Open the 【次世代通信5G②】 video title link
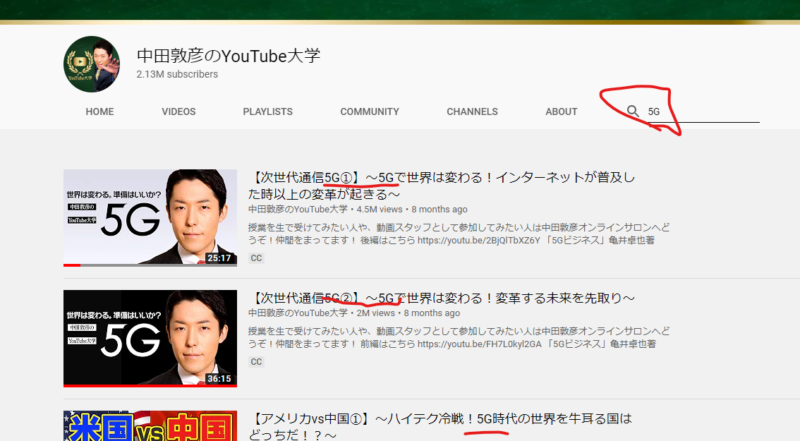This screenshot has height=441, width=800. point(440,297)
